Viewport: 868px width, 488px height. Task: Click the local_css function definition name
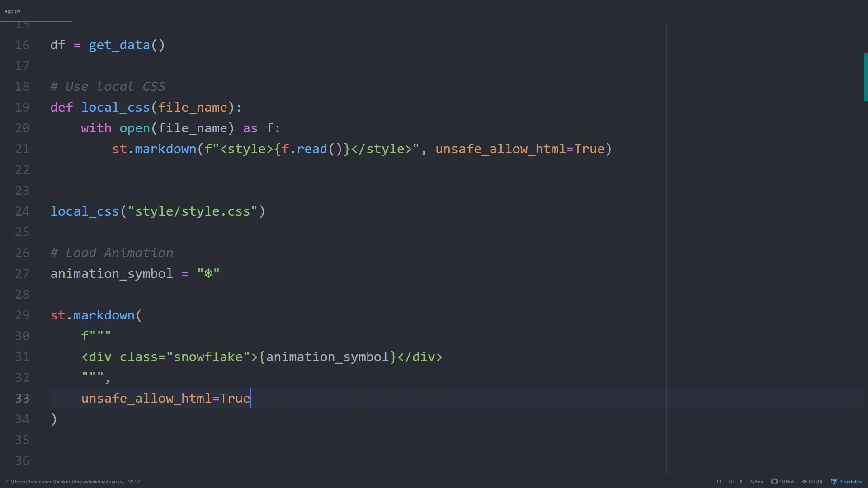coord(116,107)
